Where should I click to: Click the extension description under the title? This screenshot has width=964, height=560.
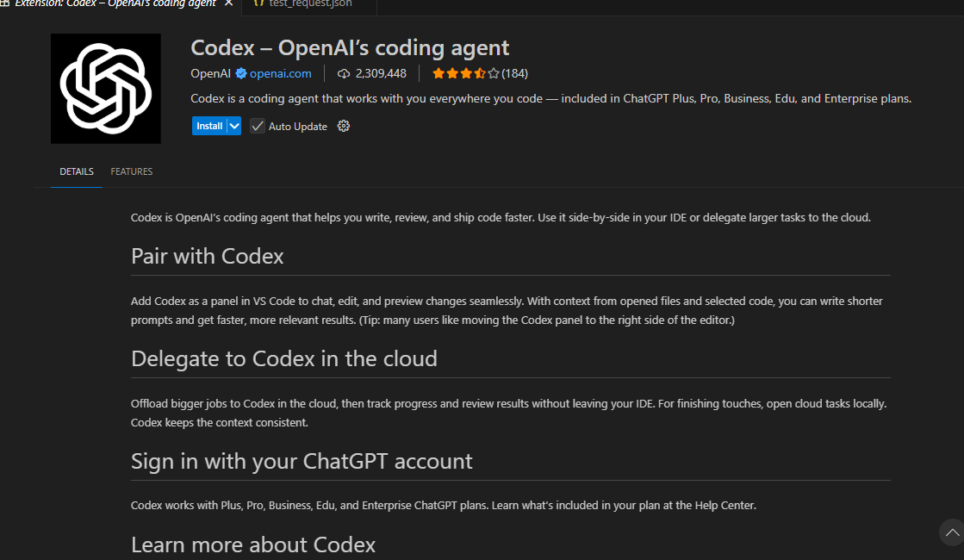(x=550, y=98)
